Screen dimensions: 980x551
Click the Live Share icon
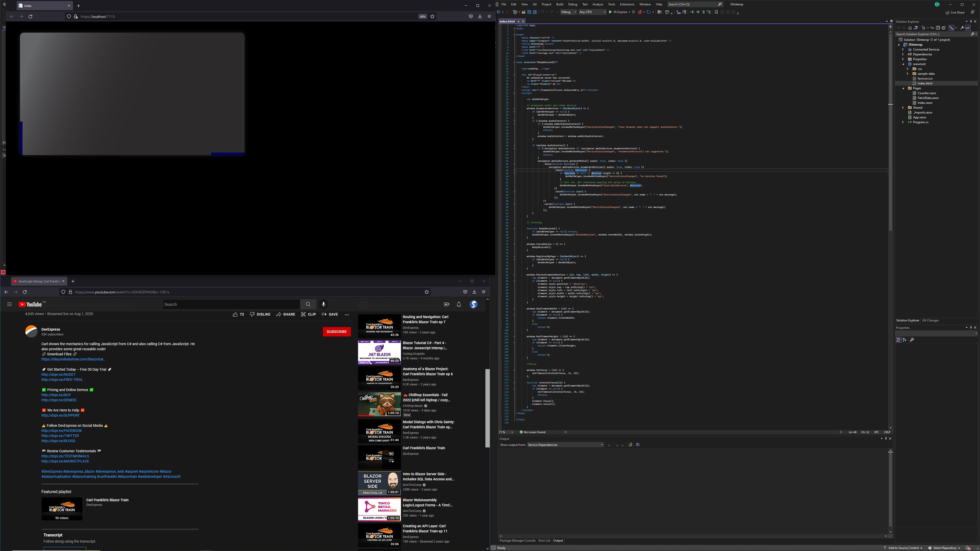pos(947,12)
